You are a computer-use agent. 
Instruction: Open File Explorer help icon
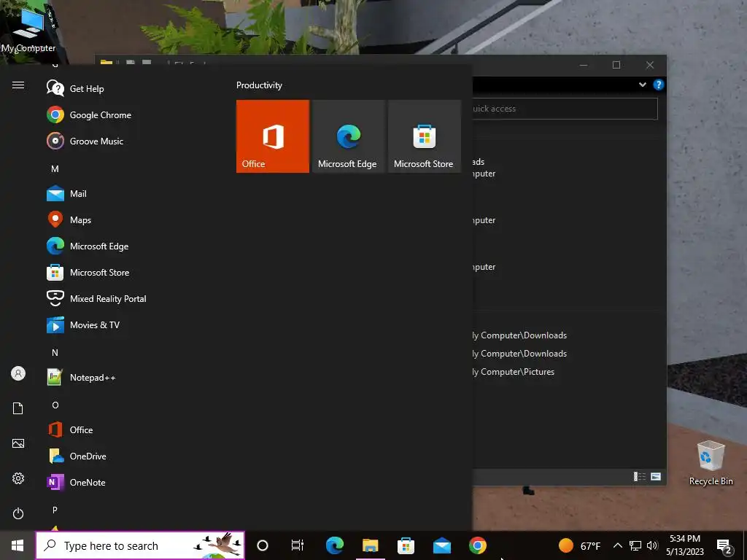coord(659,85)
